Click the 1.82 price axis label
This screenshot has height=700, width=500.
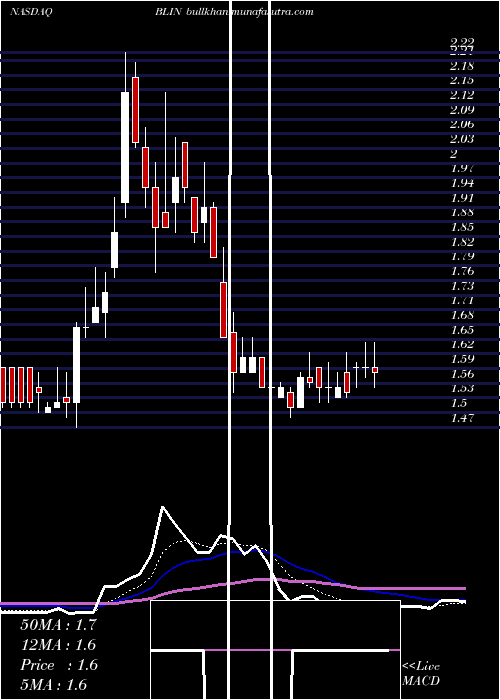click(462, 242)
